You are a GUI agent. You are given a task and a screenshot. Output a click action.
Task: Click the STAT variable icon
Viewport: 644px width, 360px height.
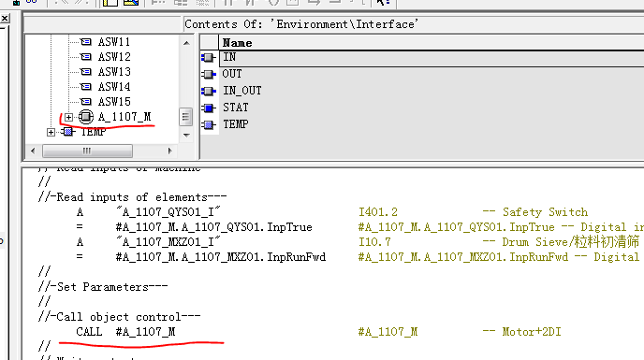pos(209,108)
